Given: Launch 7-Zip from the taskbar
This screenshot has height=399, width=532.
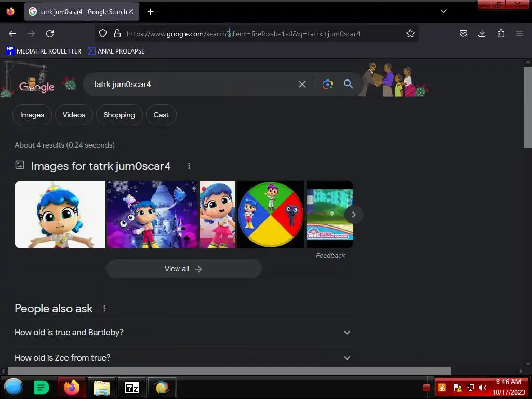Looking at the screenshot, I should coord(132,388).
